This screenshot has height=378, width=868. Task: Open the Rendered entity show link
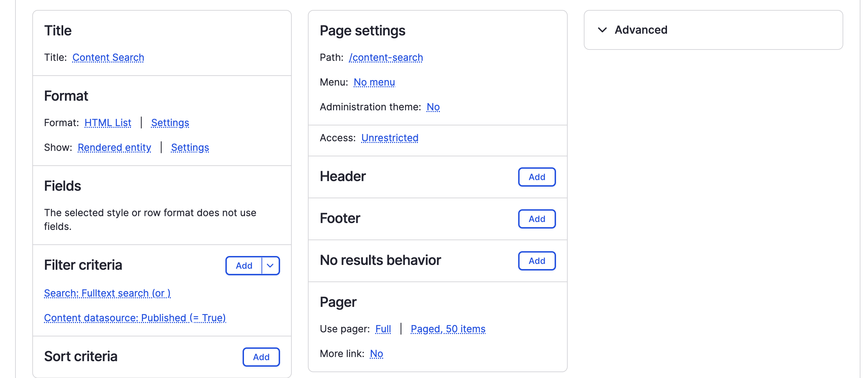[x=114, y=147]
